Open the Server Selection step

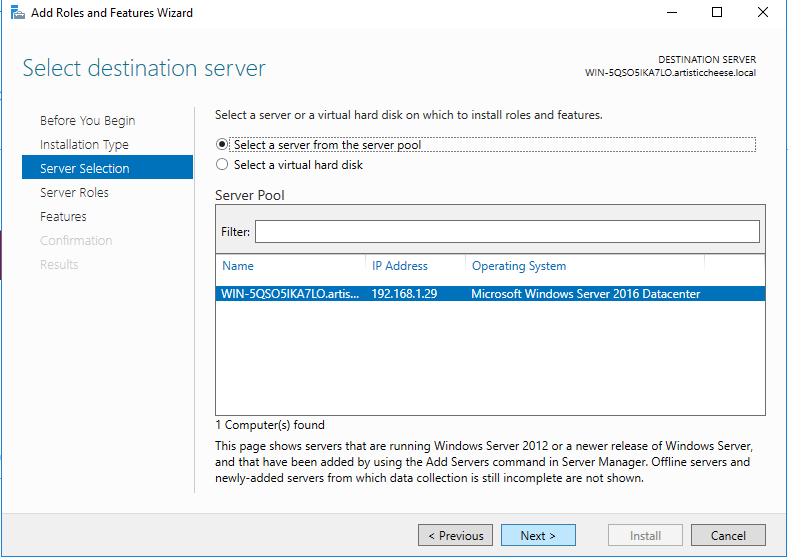(84, 169)
